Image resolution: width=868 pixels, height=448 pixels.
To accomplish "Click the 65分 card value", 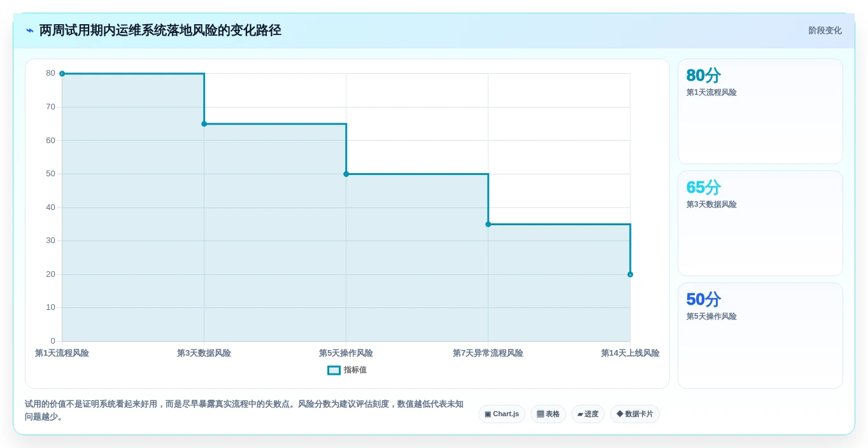I will pyautogui.click(x=704, y=188).
